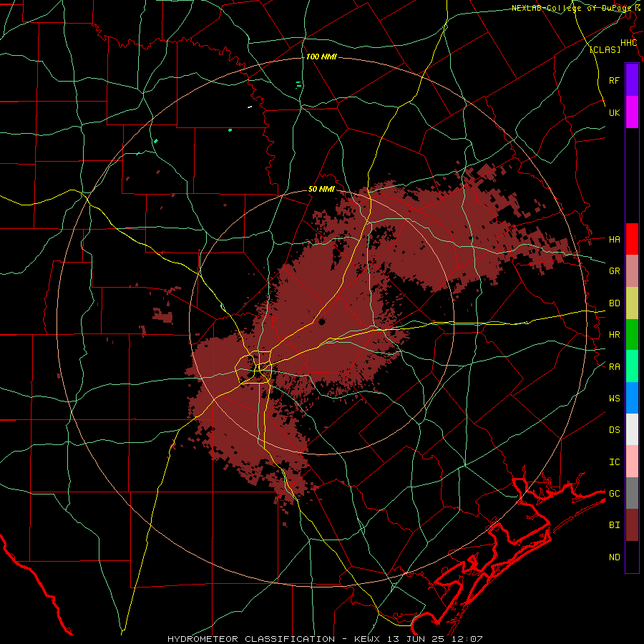Click the HYDROMETEOR CLASSIFICATION title text
644x644 pixels.
(x=251, y=639)
